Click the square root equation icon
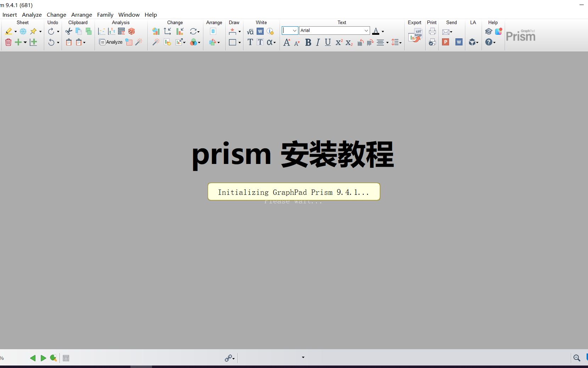Screen dimensions: 588x368 250,32
